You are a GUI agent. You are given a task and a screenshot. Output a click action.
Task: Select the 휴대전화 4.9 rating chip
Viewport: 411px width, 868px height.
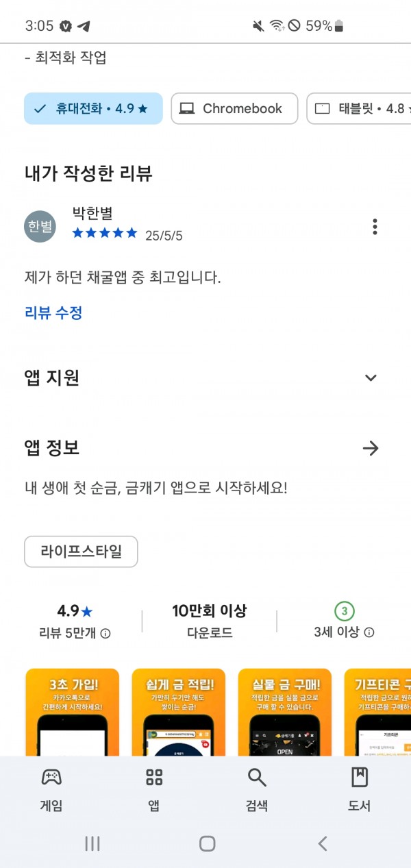tap(93, 108)
